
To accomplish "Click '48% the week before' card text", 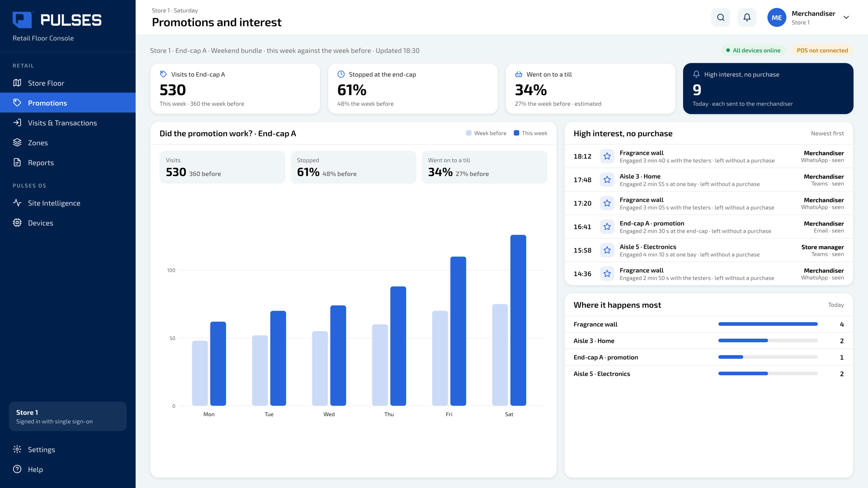I will click(365, 104).
